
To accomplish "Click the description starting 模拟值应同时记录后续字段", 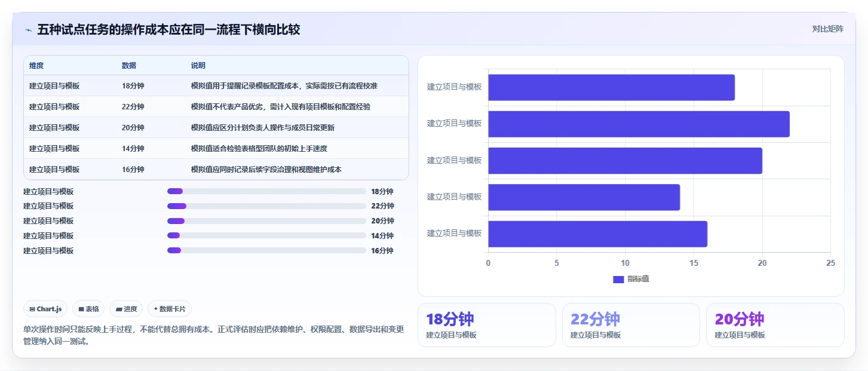I will pyautogui.click(x=266, y=170).
